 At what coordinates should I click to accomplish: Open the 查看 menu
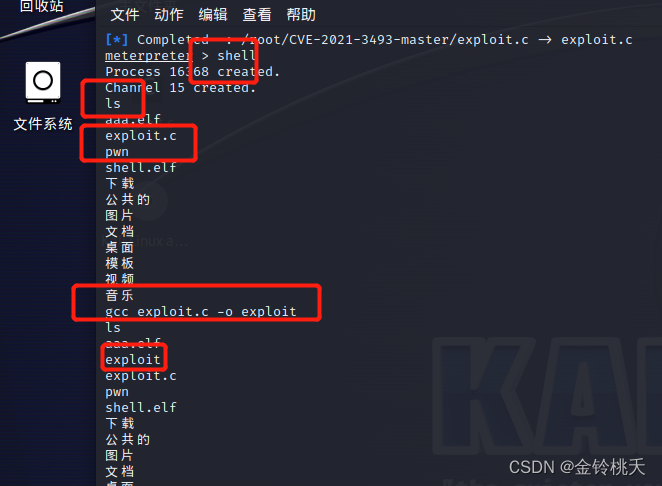pyautogui.click(x=257, y=15)
